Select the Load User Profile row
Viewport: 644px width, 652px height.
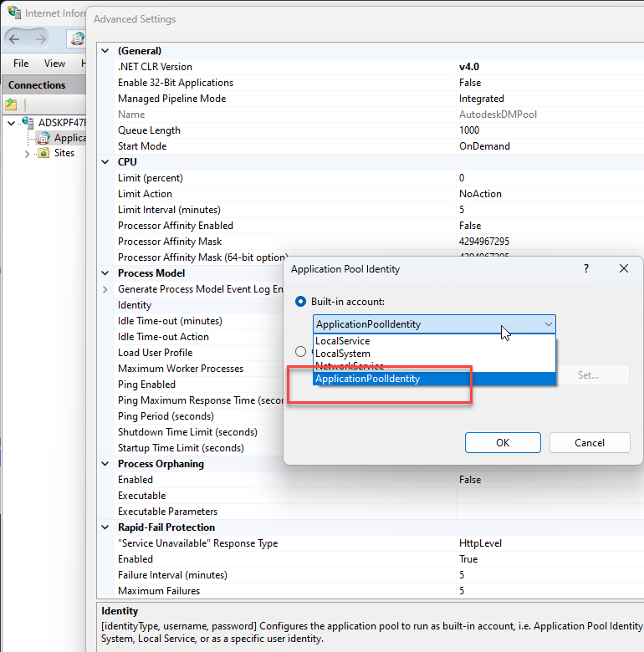pyautogui.click(x=199, y=353)
